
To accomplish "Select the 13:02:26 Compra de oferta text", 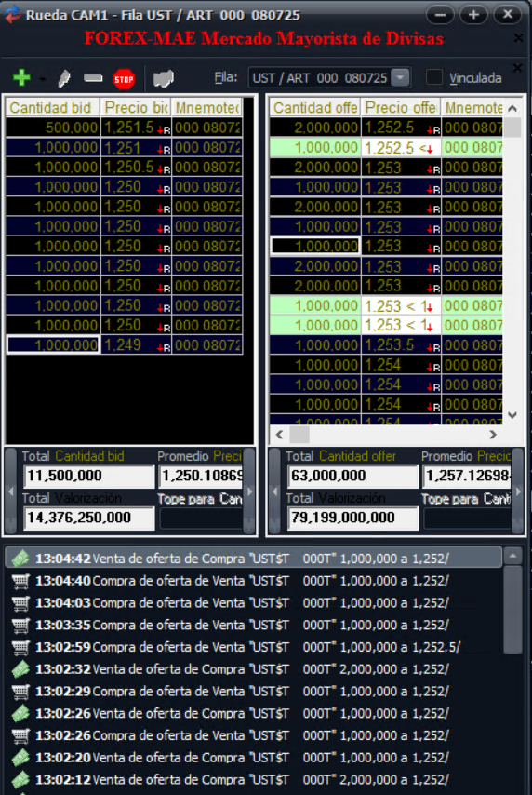I will pyautogui.click(x=242, y=735).
